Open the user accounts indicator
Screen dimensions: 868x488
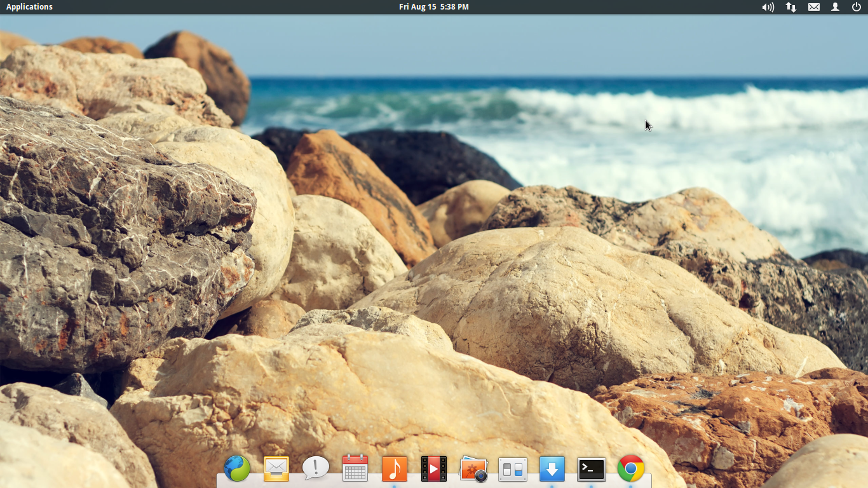click(836, 7)
